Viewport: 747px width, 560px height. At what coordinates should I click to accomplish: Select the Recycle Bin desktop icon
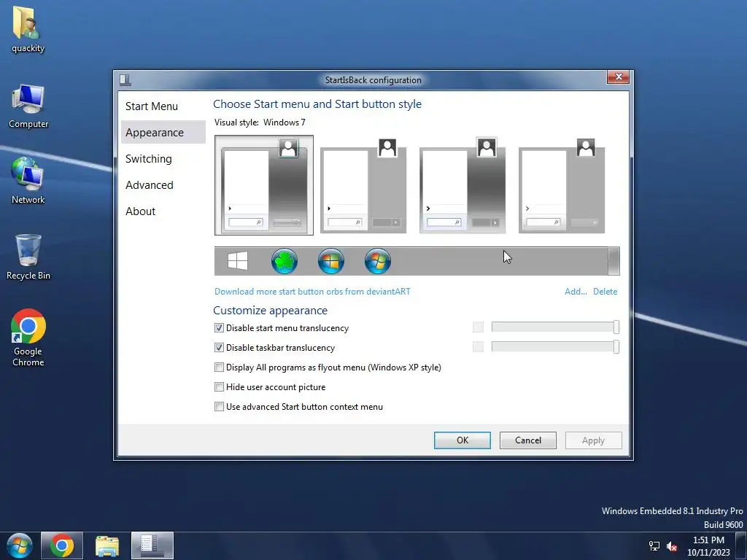coord(28,257)
